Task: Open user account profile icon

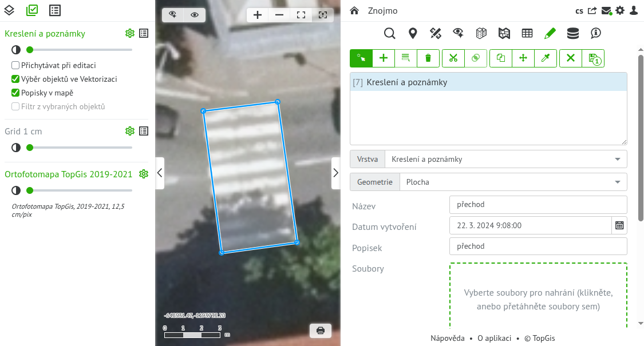Action: click(x=634, y=11)
